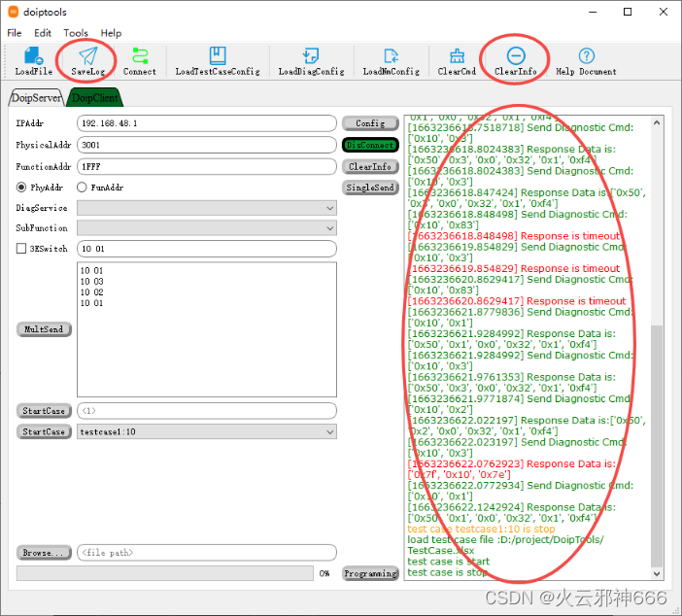Viewport: 682px width, 616px height.
Task: Click the green DisConnect button
Action: [370, 145]
